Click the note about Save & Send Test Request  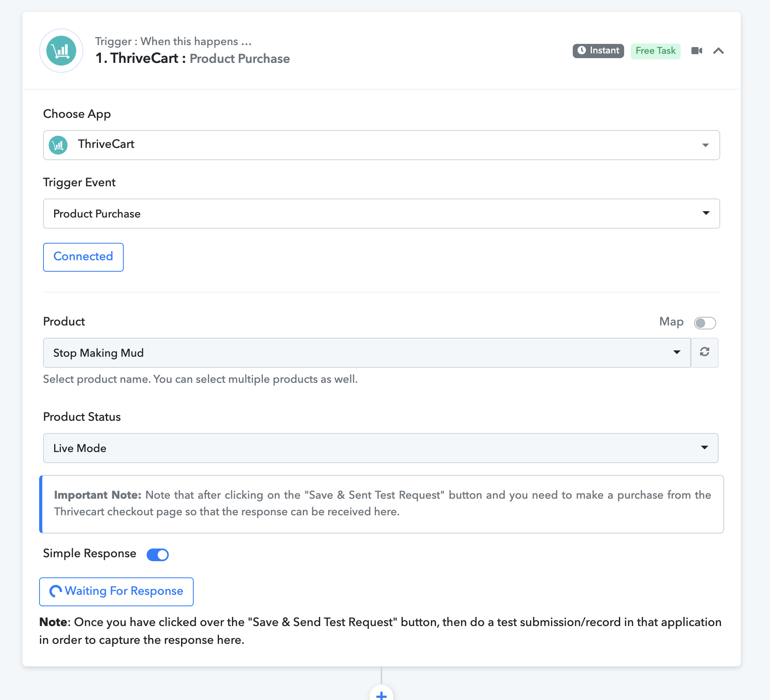(380, 631)
